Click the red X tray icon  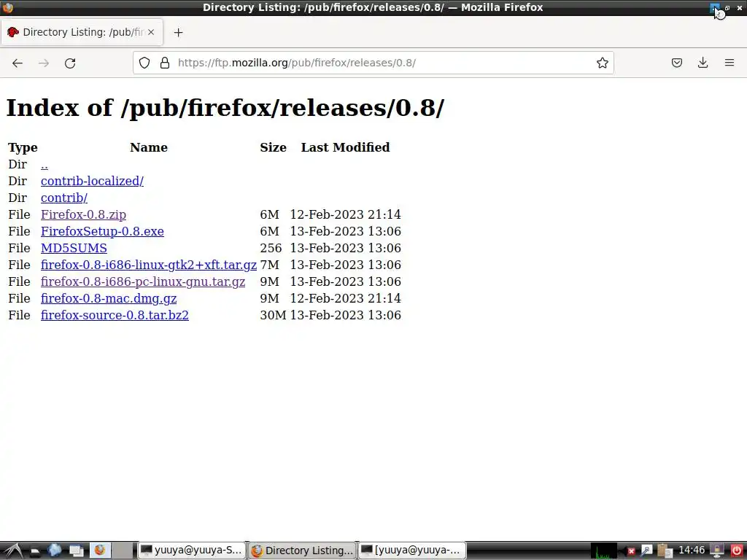pyautogui.click(x=631, y=551)
